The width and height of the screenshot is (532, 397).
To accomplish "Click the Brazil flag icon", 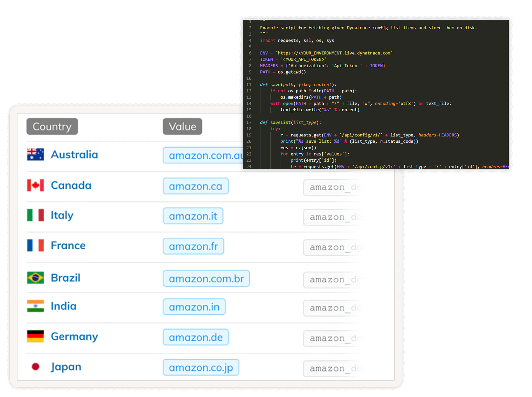I will [x=36, y=278].
